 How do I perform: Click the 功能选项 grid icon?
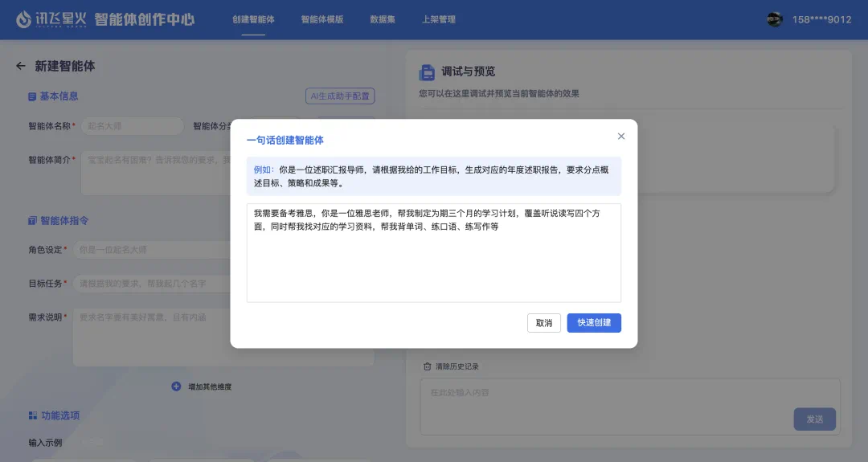click(32, 415)
